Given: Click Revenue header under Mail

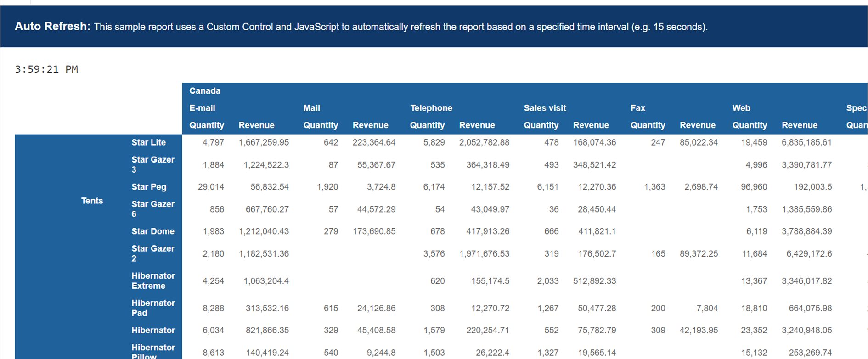Looking at the screenshot, I should [x=370, y=125].
